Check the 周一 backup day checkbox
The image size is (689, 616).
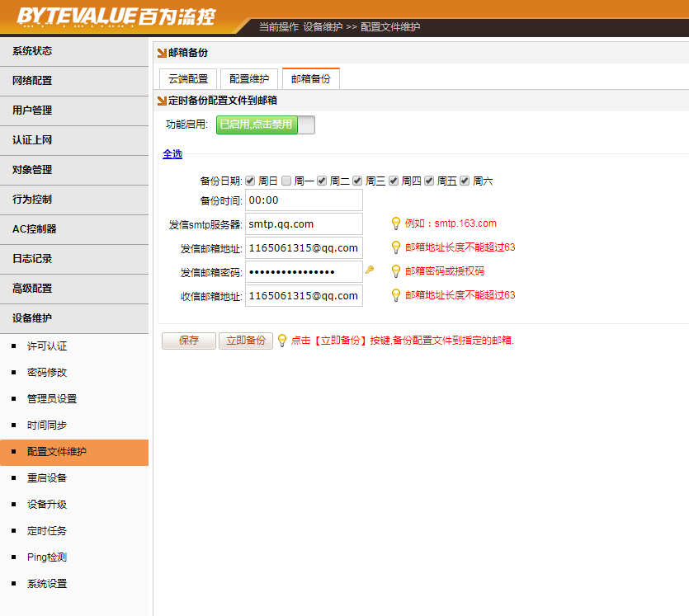point(286,181)
